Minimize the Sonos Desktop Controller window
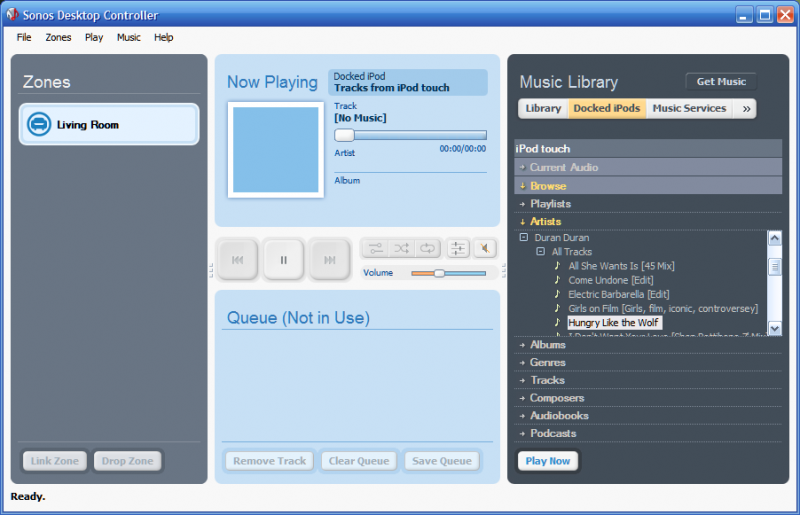The height and width of the screenshot is (515, 800). pyautogui.click(x=744, y=15)
